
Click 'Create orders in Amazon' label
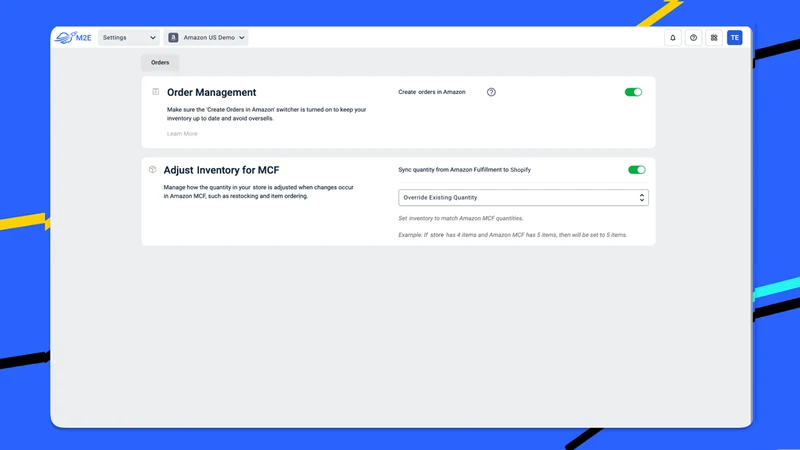(432, 92)
